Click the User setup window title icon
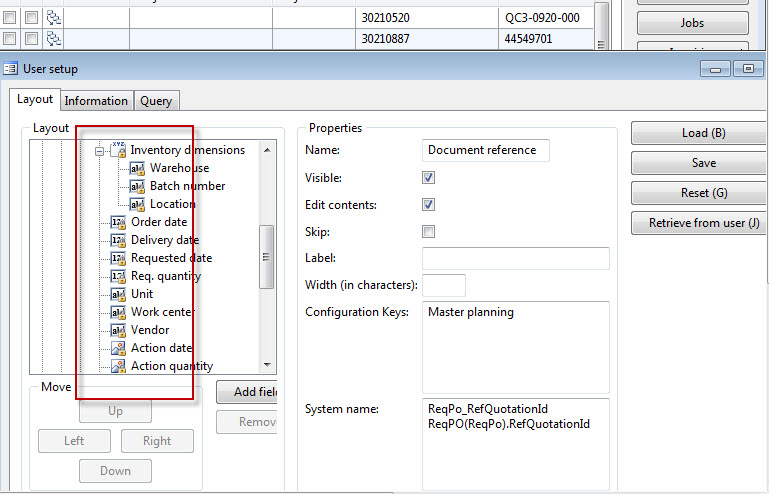The height and width of the screenshot is (495, 776). 10,68
